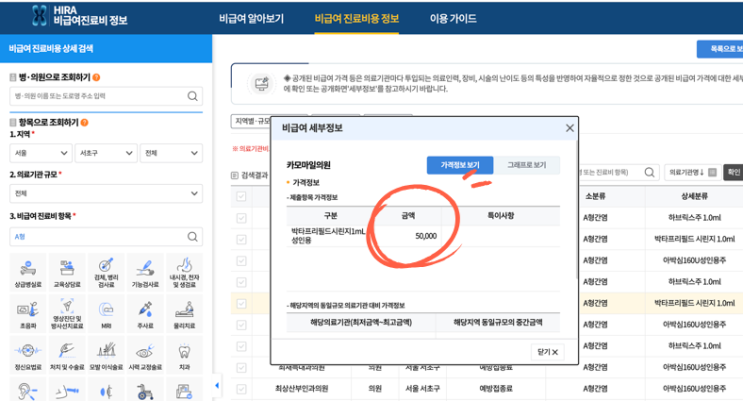743x401 pixels.
Task: Click the 목록으로 보기 button
Action: tap(720, 49)
